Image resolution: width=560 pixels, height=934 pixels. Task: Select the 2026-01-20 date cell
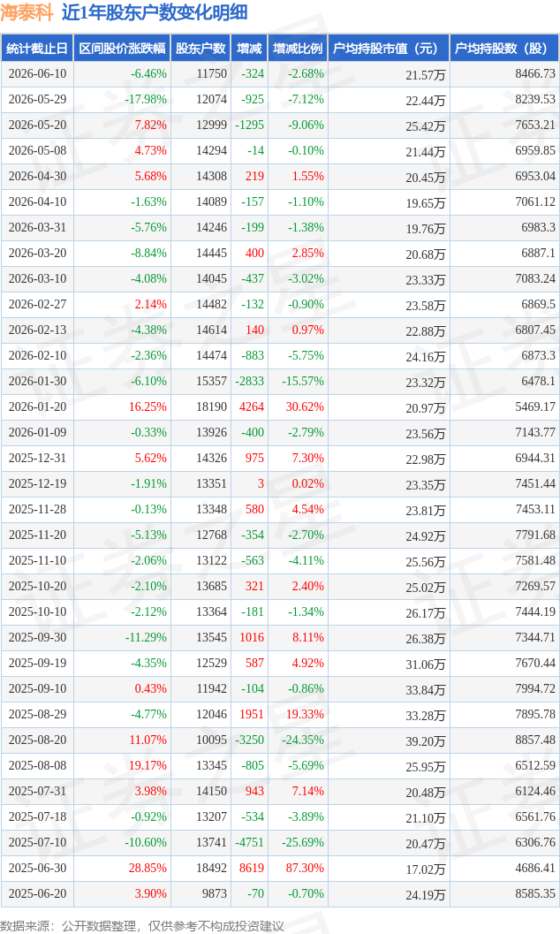pyautogui.click(x=37, y=406)
